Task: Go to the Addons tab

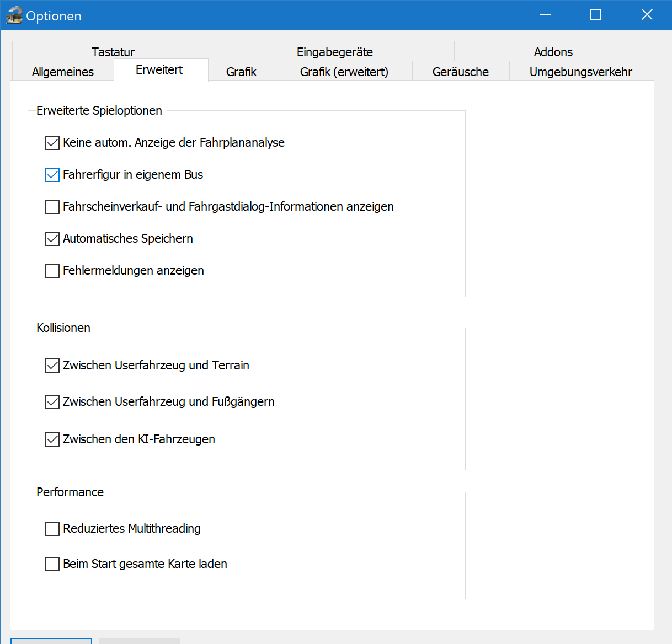Action: coord(553,52)
